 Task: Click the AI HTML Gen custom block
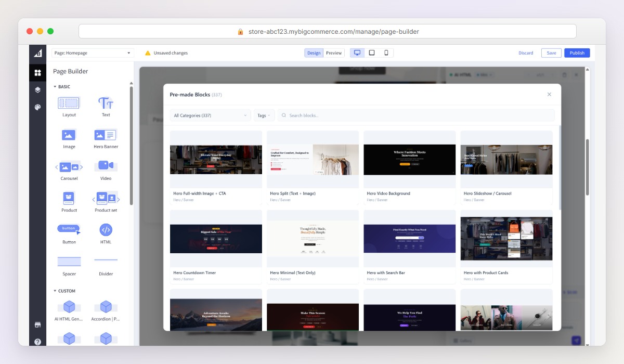coord(69,307)
